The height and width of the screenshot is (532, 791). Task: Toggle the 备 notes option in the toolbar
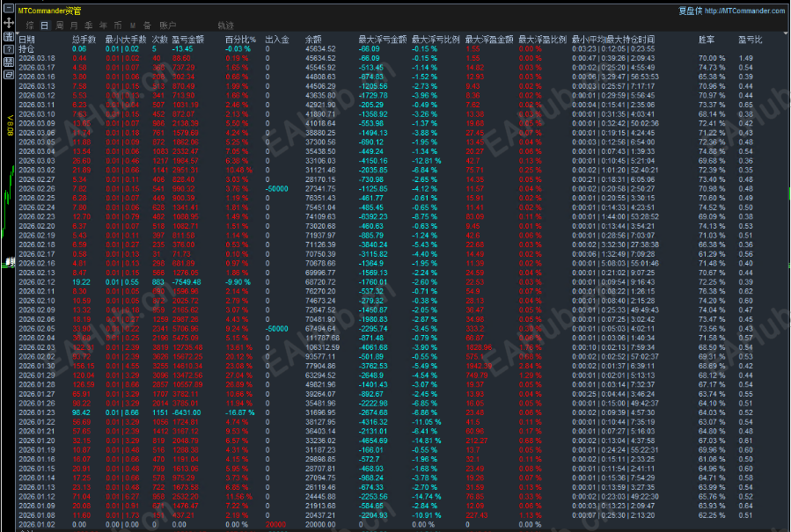click(145, 25)
